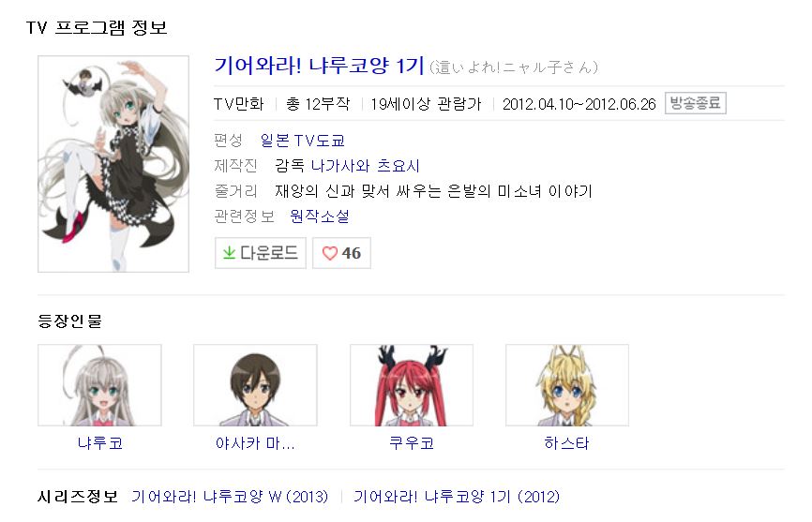
Task: Open the 원작소설 related info link
Action: 320,216
